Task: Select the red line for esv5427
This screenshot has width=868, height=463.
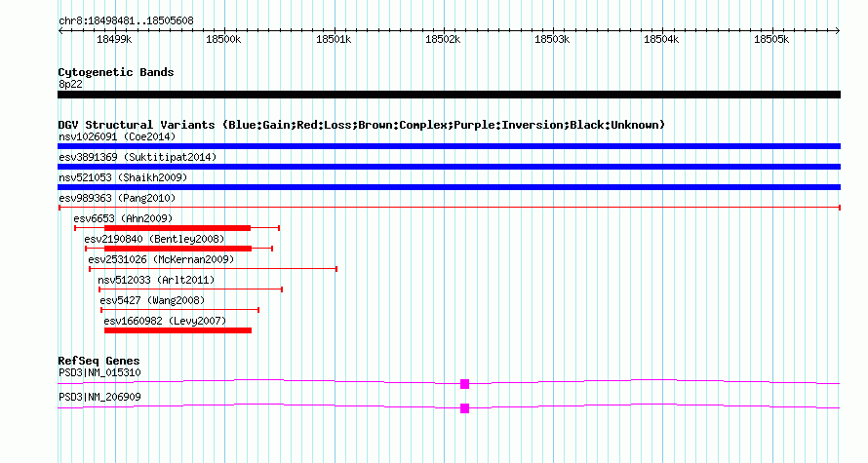Action: click(x=179, y=310)
